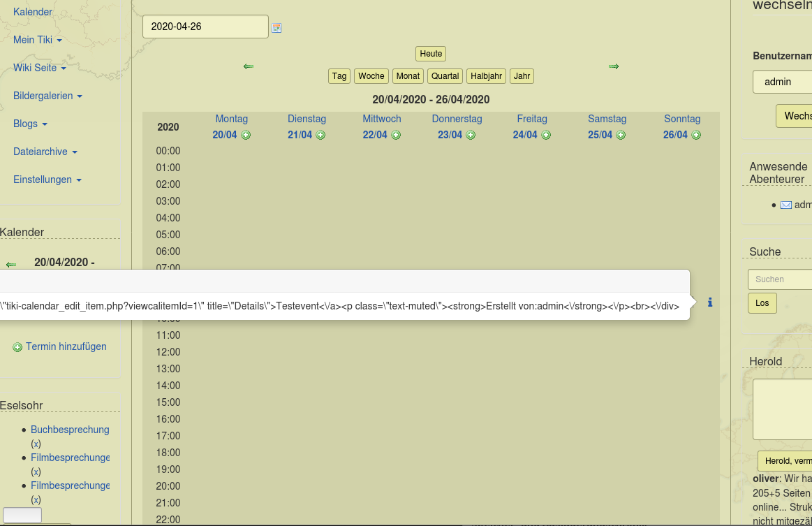Open Sonntag day header link

pos(682,119)
